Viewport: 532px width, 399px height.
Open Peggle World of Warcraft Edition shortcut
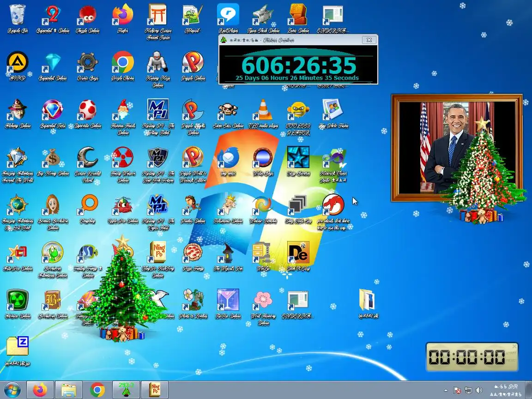click(x=193, y=164)
